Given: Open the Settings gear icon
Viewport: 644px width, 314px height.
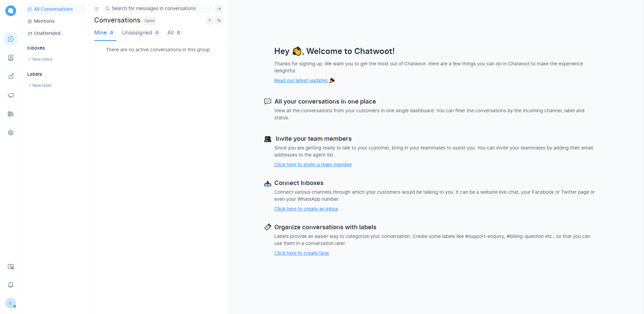Looking at the screenshot, I should tap(11, 133).
